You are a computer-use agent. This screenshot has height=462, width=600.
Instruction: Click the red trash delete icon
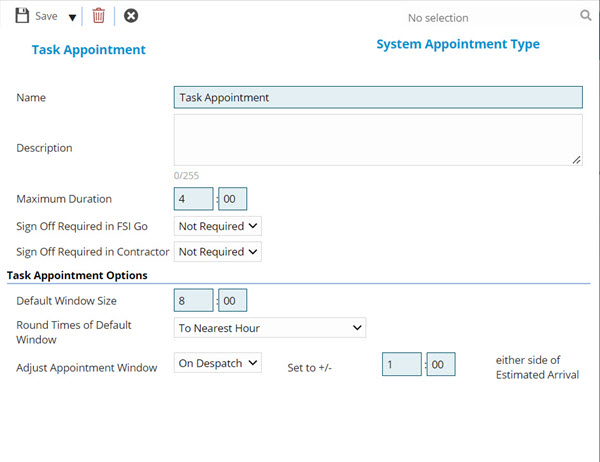tap(98, 16)
